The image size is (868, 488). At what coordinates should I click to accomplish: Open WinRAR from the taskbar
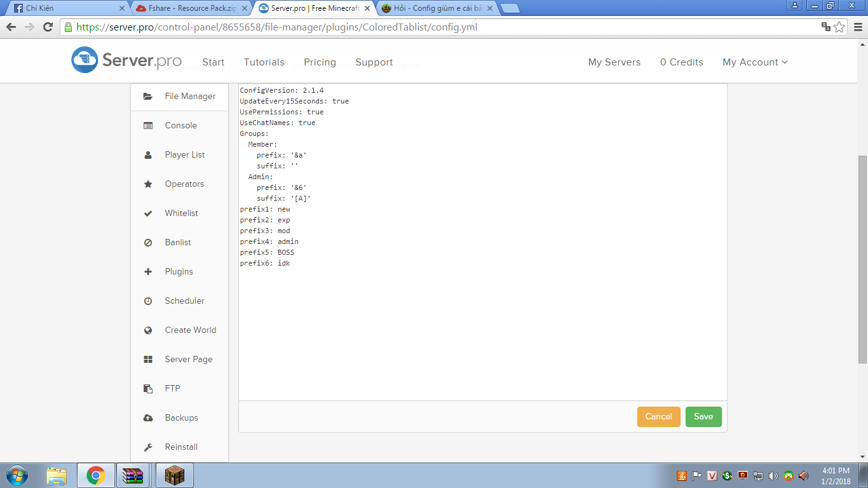tap(133, 476)
